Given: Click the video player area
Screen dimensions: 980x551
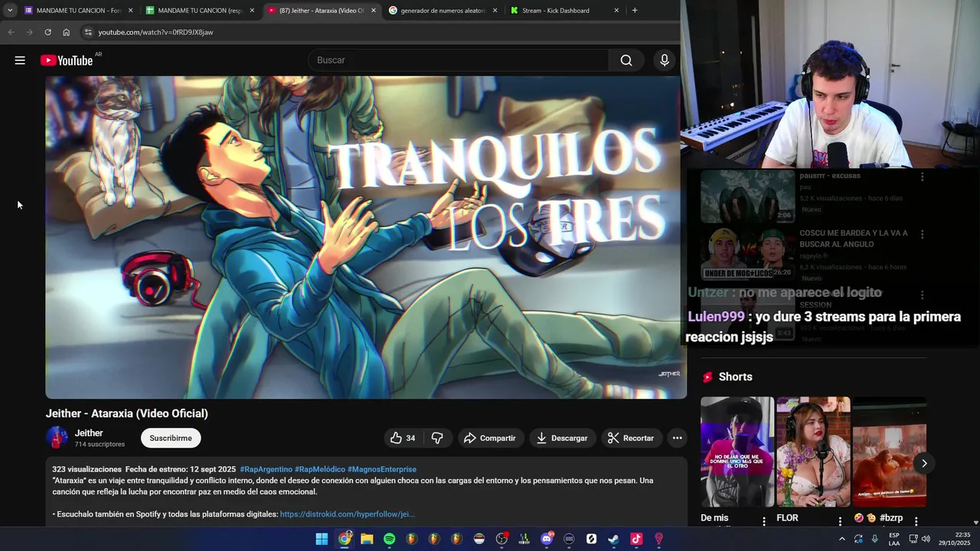Looking at the screenshot, I should [x=366, y=237].
